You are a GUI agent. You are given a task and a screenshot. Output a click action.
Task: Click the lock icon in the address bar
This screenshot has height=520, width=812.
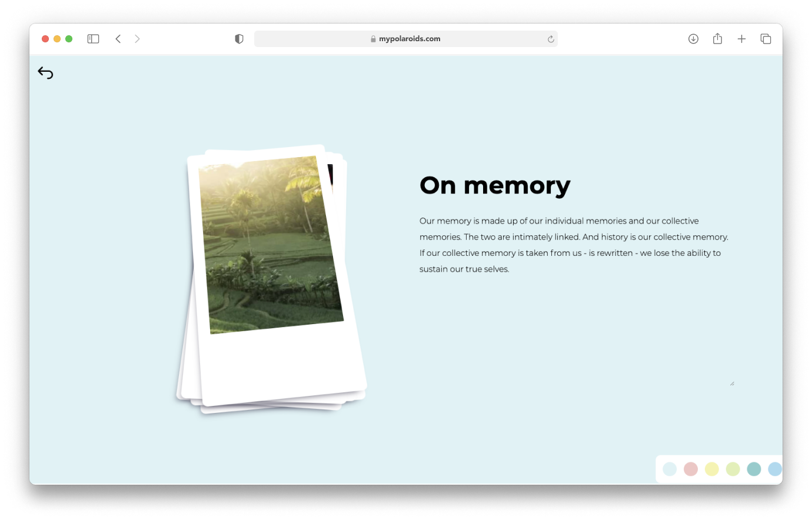(373, 39)
